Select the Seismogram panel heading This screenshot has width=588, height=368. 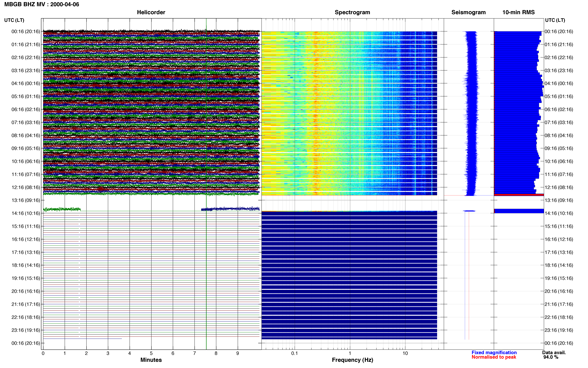pos(468,12)
